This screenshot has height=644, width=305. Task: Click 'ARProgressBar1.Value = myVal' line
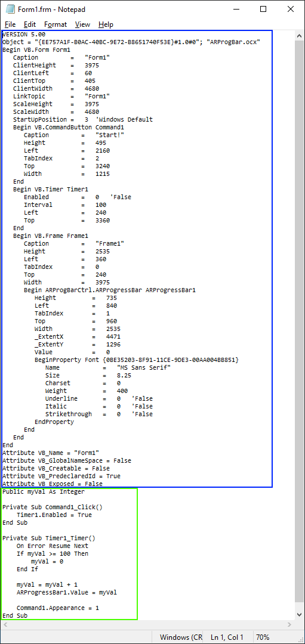67,593
